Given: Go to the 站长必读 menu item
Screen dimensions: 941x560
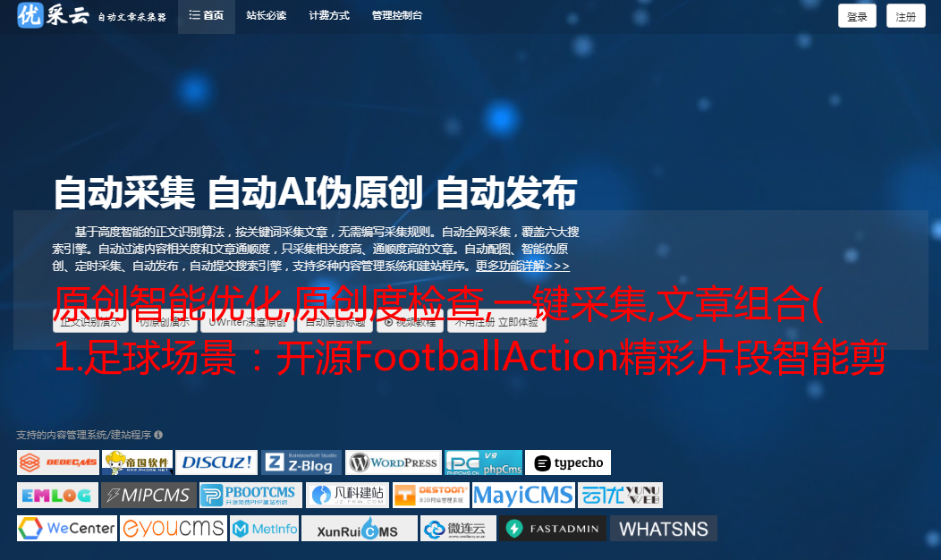Looking at the screenshot, I should (x=266, y=15).
